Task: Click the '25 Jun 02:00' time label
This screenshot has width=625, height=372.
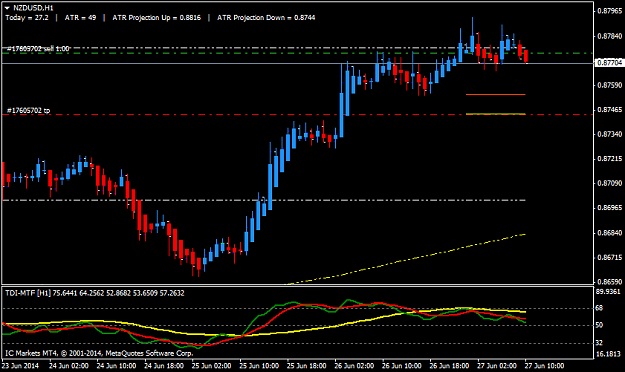Action: [211, 366]
